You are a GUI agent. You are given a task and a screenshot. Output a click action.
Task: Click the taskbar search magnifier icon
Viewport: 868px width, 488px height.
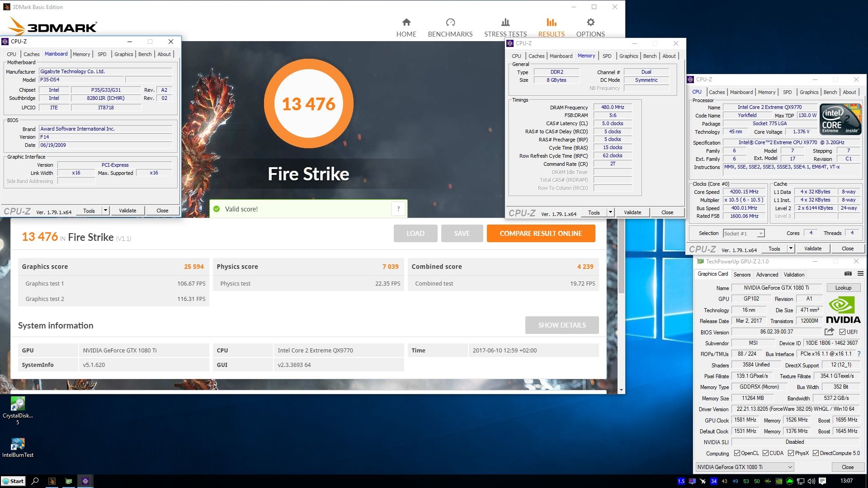click(x=35, y=481)
